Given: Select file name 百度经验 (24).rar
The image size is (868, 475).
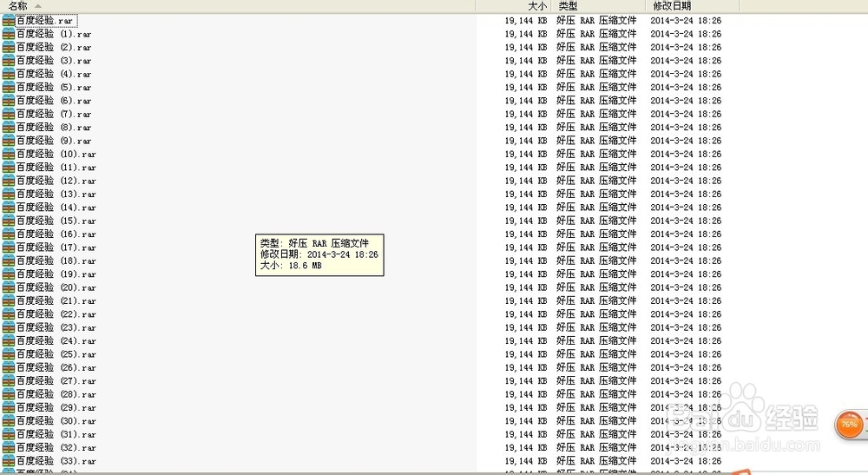Looking at the screenshot, I should [x=56, y=341].
